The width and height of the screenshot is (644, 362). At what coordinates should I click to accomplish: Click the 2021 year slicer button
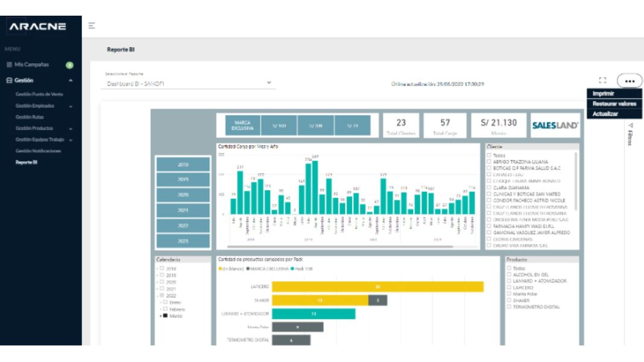(183, 210)
